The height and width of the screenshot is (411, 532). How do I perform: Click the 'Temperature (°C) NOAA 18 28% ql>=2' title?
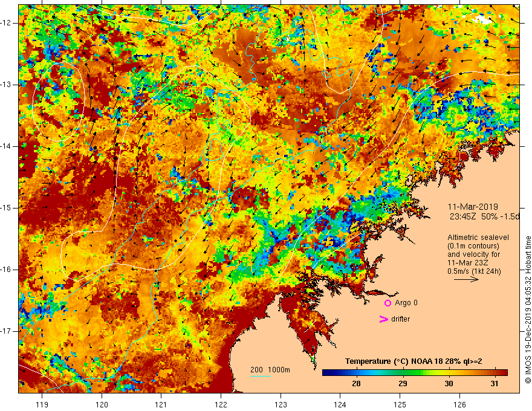tap(414, 361)
